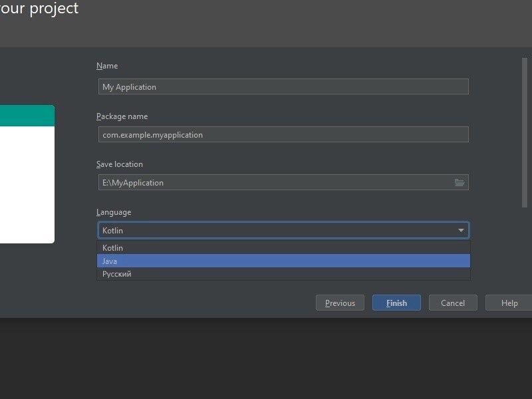
Task: Click the teal header of the preview
Action: [x=27, y=116]
